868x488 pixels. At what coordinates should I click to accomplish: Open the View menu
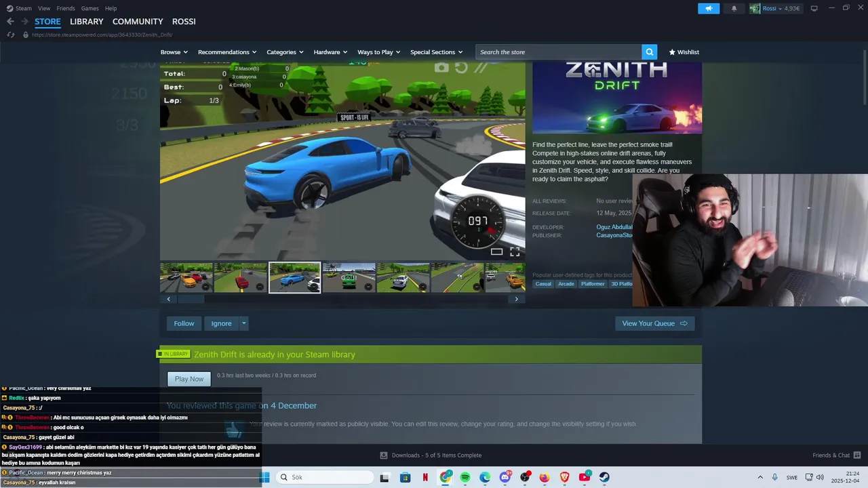44,8
